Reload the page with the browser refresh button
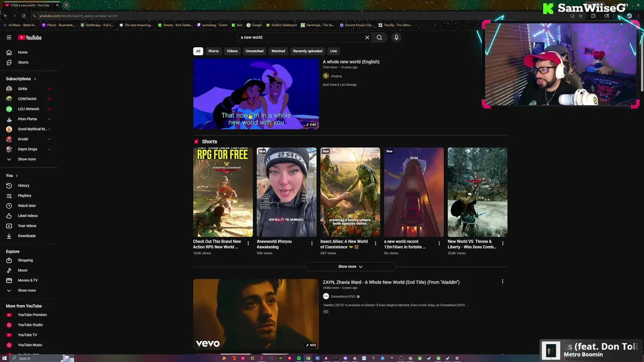The width and height of the screenshot is (644, 362). tap(24, 16)
